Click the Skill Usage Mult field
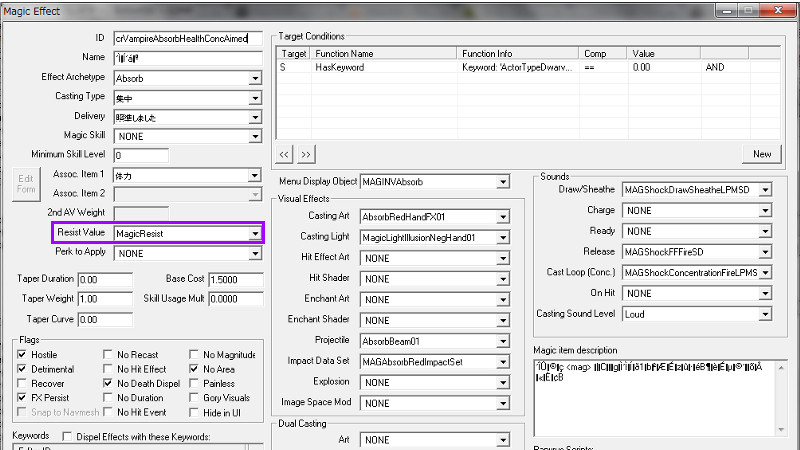 point(236,299)
